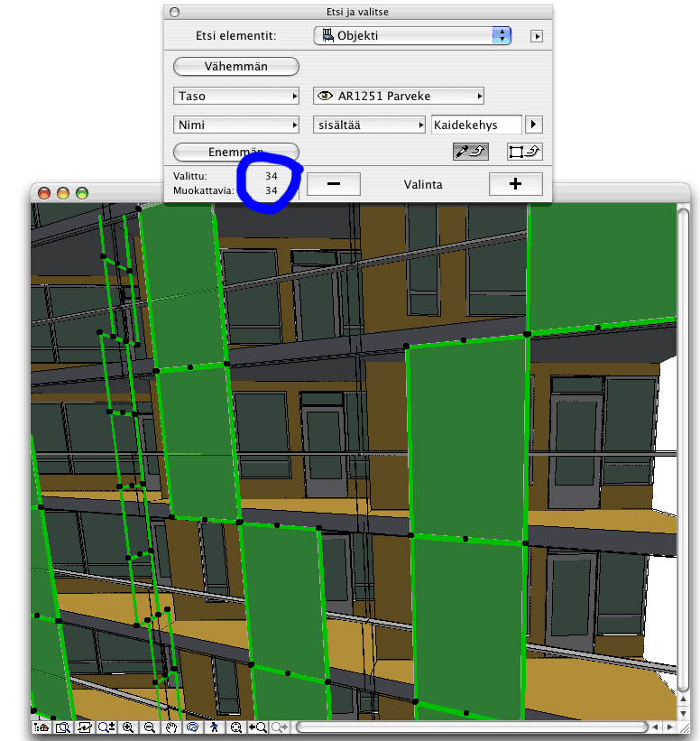Activate the hand pan tool
Image resolution: width=700 pixels, height=741 pixels.
pos(171,727)
